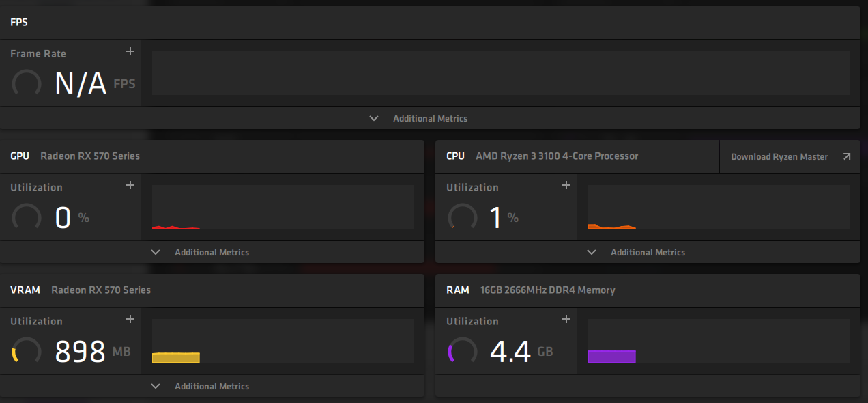Click the purple RAM usage graph
The height and width of the screenshot is (403, 868).
611,356
